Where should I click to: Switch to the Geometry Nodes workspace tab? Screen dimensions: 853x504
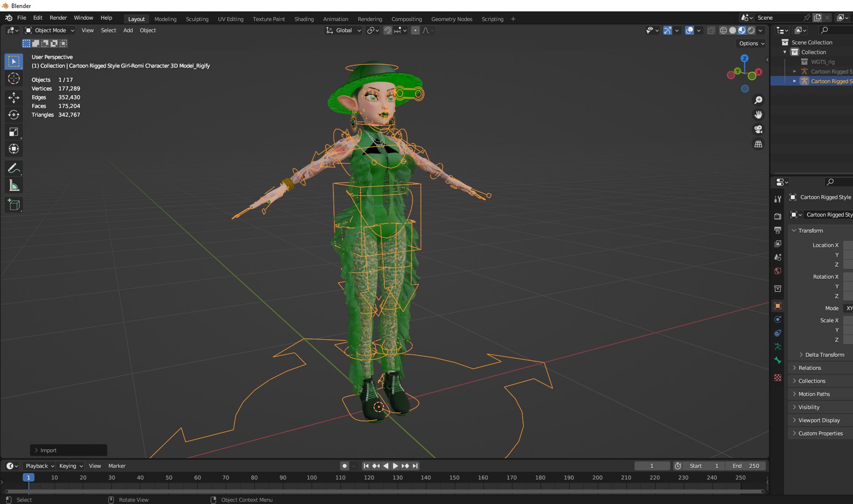click(452, 19)
